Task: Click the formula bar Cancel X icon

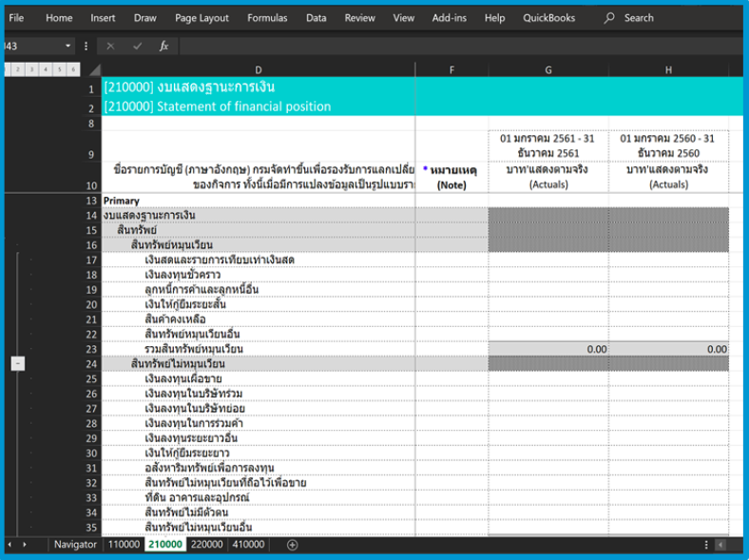Action: coord(110,46)
